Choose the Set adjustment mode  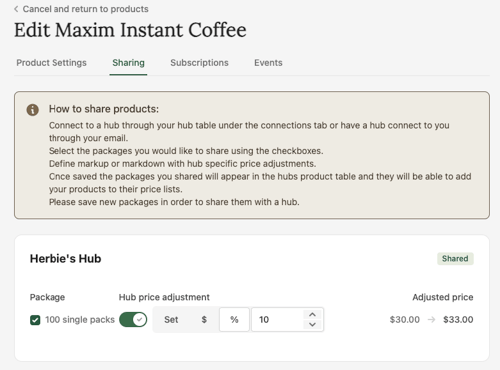171,320
